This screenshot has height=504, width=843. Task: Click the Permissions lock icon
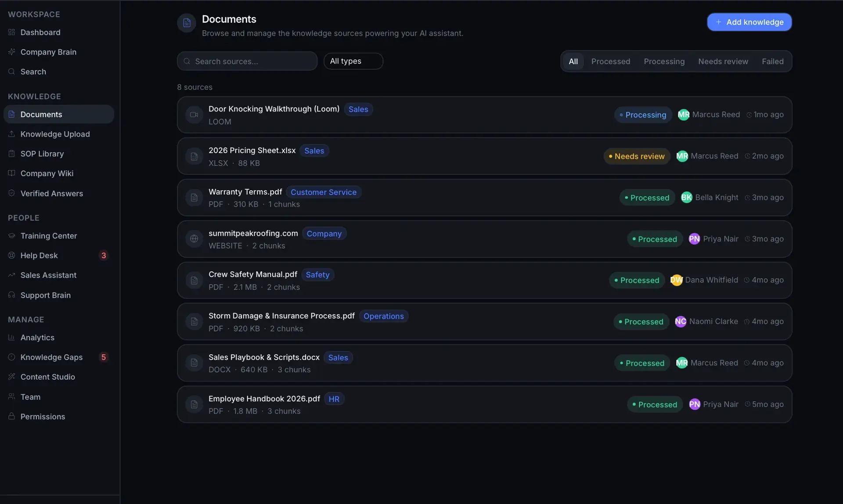click(x=11, y=416)
